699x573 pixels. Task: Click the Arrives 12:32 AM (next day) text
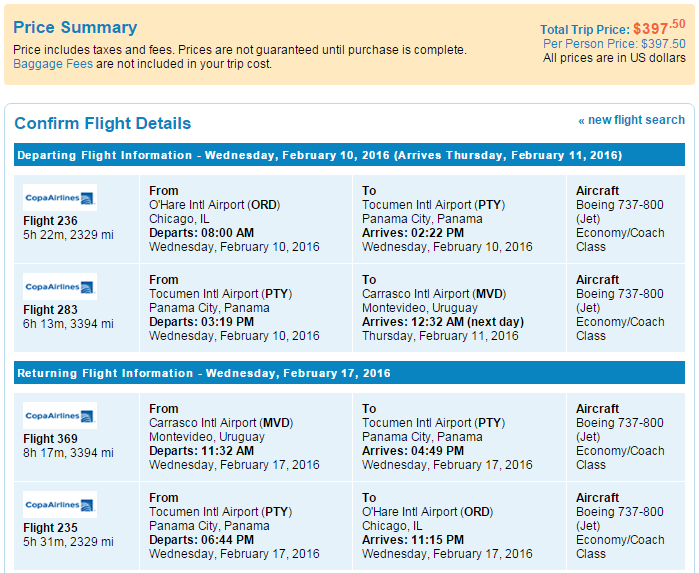pyautogui.click(x=443, y=322)
